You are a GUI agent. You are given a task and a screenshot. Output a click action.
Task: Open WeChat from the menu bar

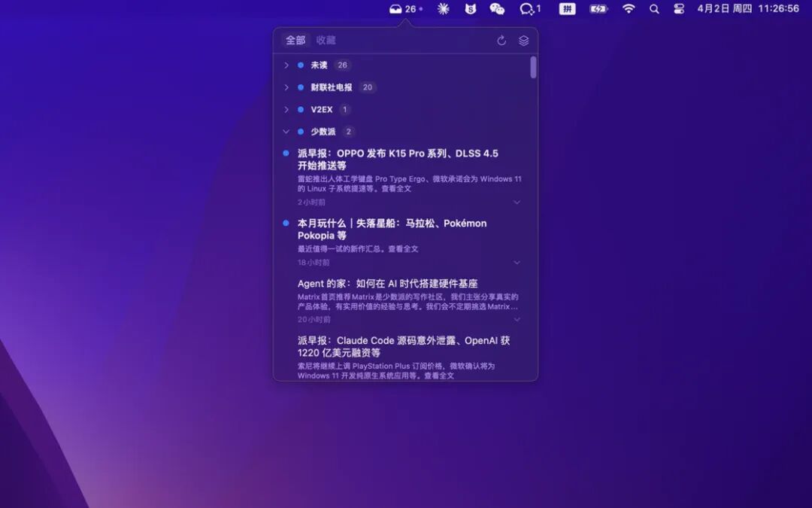point(497,9)
